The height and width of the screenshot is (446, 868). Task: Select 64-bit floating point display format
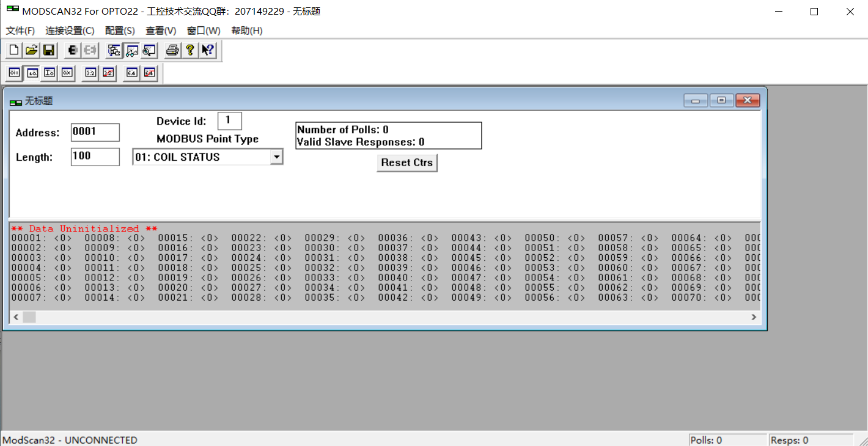click(131, 73)
